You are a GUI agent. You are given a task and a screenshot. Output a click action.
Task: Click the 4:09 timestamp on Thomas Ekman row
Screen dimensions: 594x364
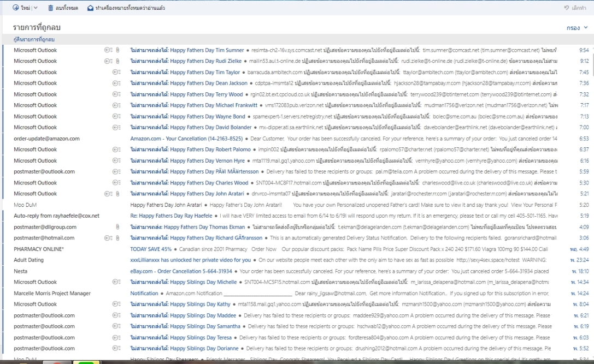pyautogui.click(x=584, y=226)
